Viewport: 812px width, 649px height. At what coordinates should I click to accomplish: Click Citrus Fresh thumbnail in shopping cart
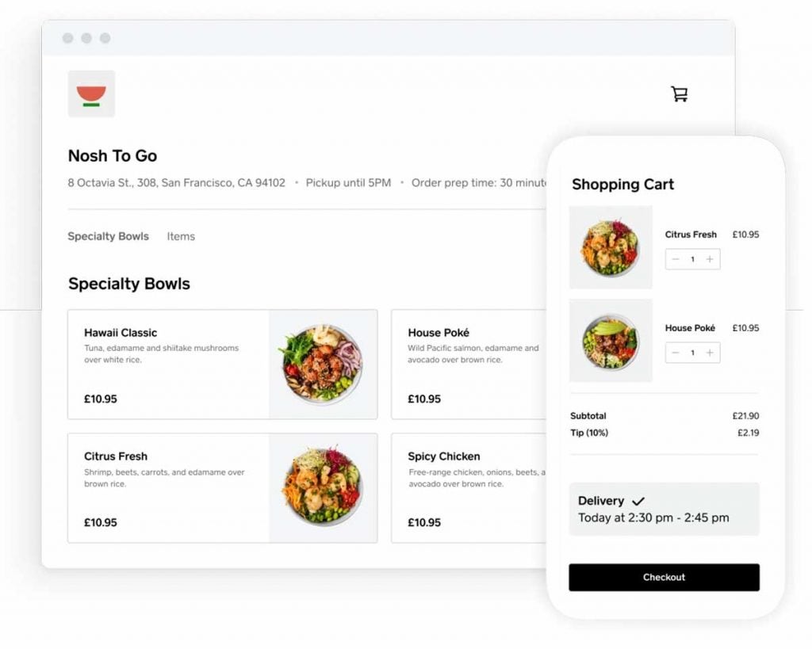pyautogui.click(x=611, y=247)
